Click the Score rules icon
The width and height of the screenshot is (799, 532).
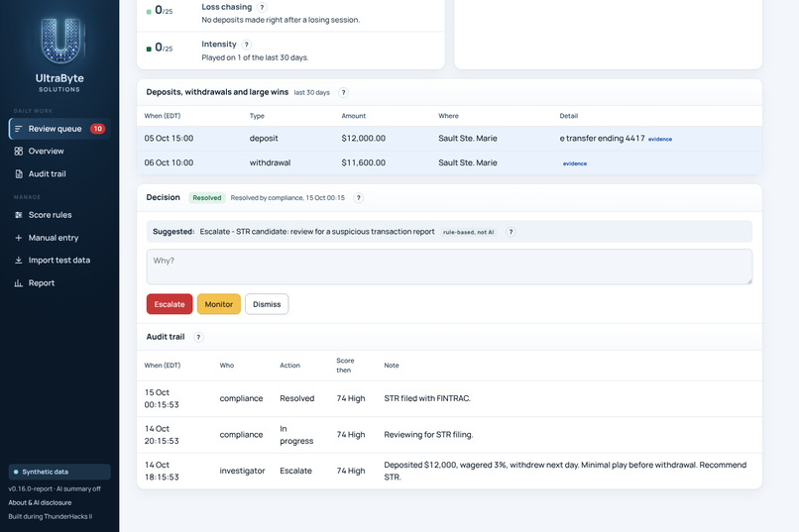click(19, 215)
